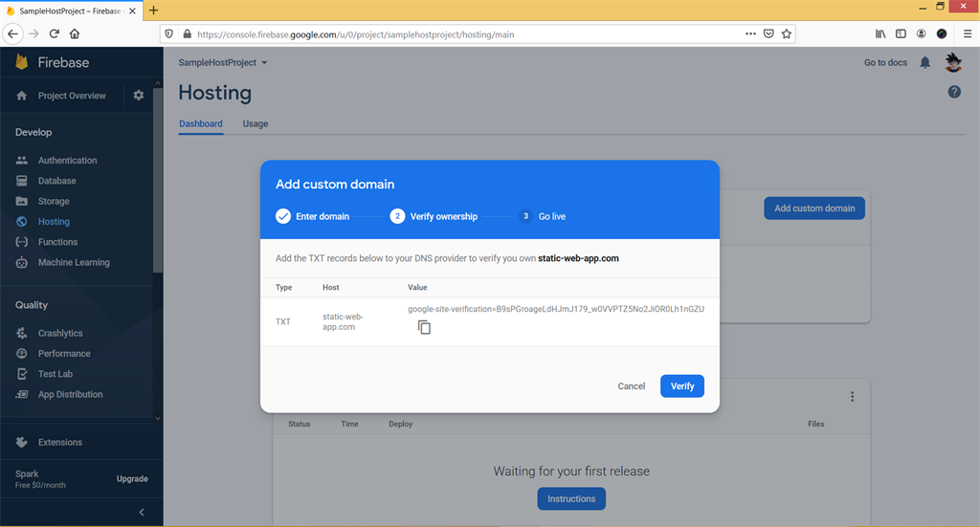980x527 pixels.
Task: Open Firefox library icon
Action: 880,33
